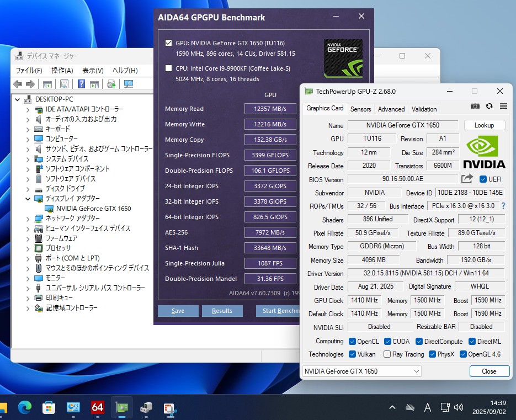Open Microsoft Edge from the taskbar

coord(25,407)
